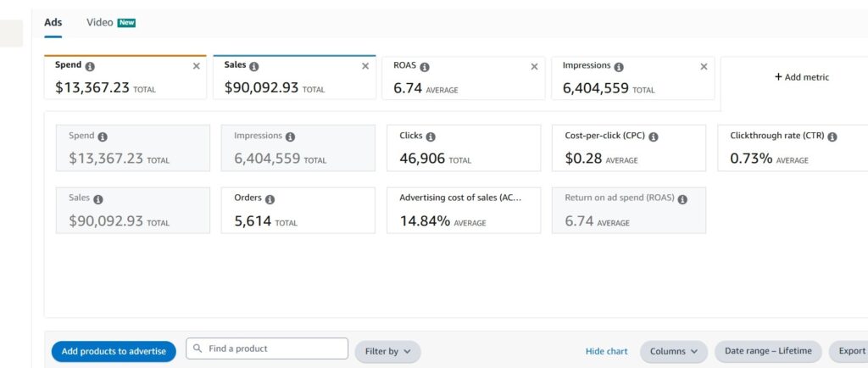Close the ROAS metric card
This screenshot has height=368, width=868.
click(x=534, y=66)
